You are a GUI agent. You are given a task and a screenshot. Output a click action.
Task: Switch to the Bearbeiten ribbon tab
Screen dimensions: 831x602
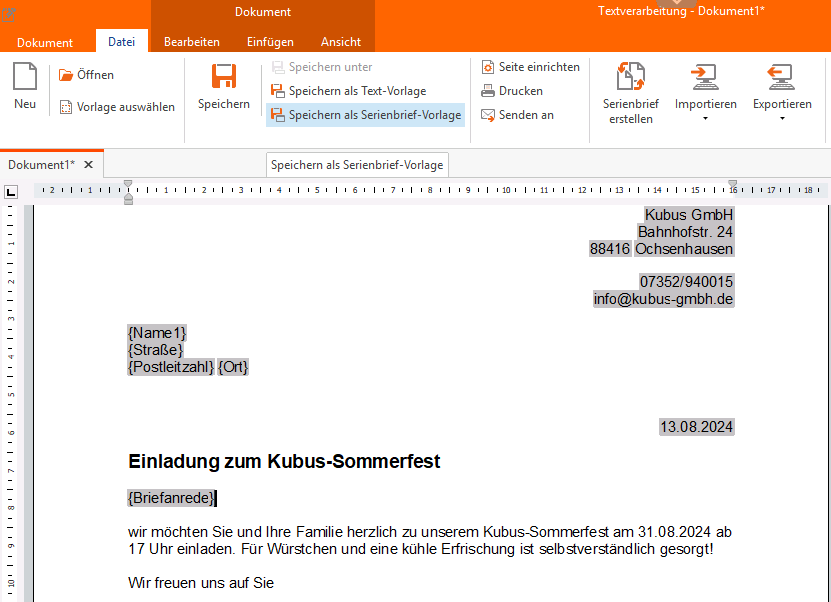(192, 42)
